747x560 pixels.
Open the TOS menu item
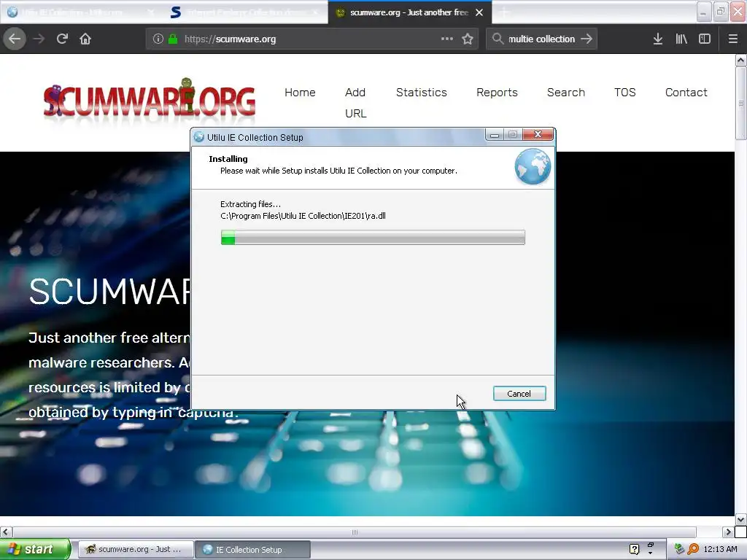point(625,93)
